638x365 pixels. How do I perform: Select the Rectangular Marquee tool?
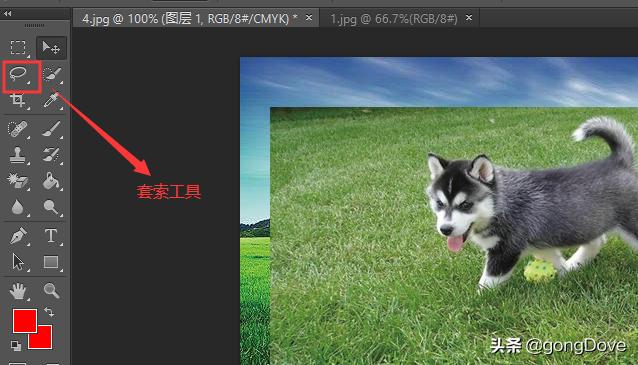tap(18, 48)
